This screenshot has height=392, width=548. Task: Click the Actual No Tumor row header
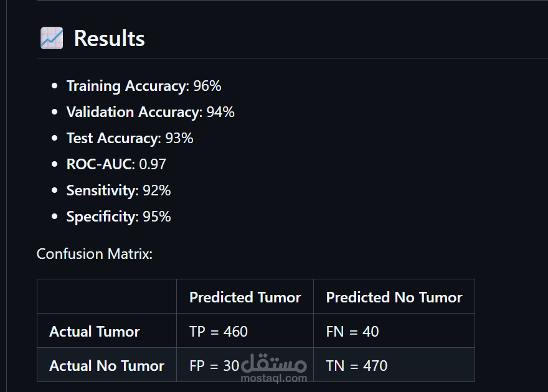[x=106, y=366]
